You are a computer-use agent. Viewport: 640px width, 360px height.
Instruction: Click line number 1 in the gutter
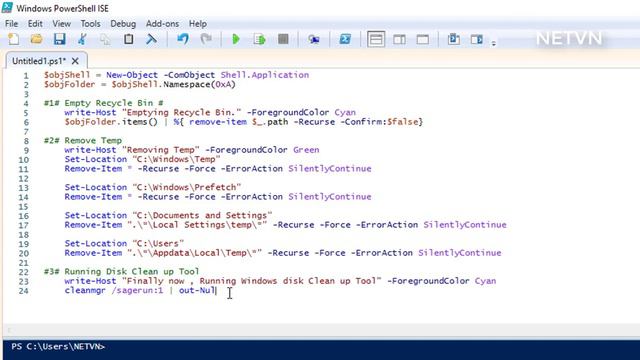pos(26,76)
